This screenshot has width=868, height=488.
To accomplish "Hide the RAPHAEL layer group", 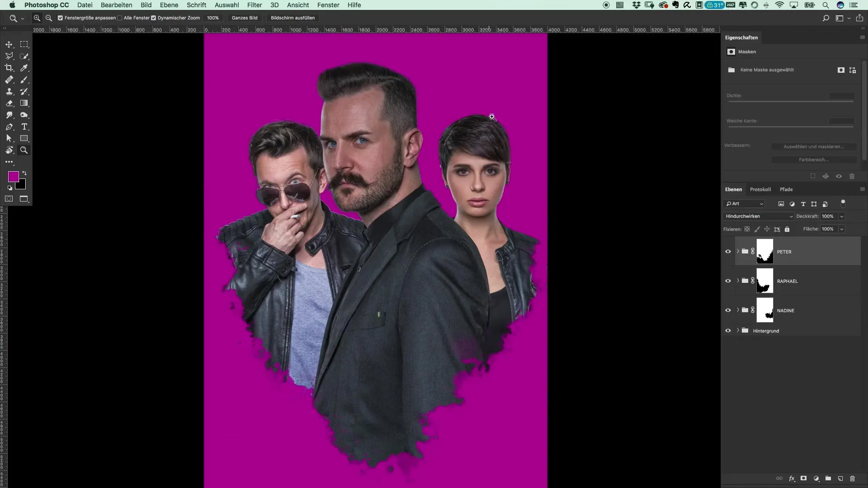I will click(x=728, y=281).
